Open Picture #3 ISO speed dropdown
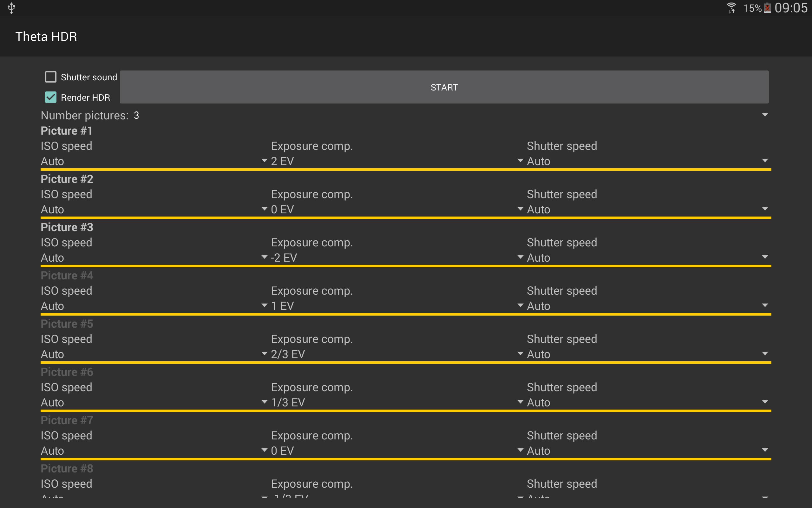This screenshot has width=812, height=508. 154,258
